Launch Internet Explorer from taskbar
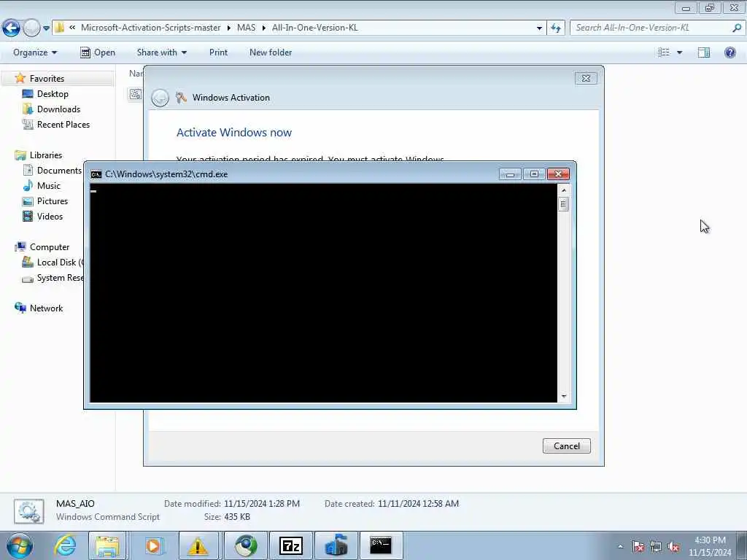The image size is (747, 560). pyautogui.click(x=65, y=545)
